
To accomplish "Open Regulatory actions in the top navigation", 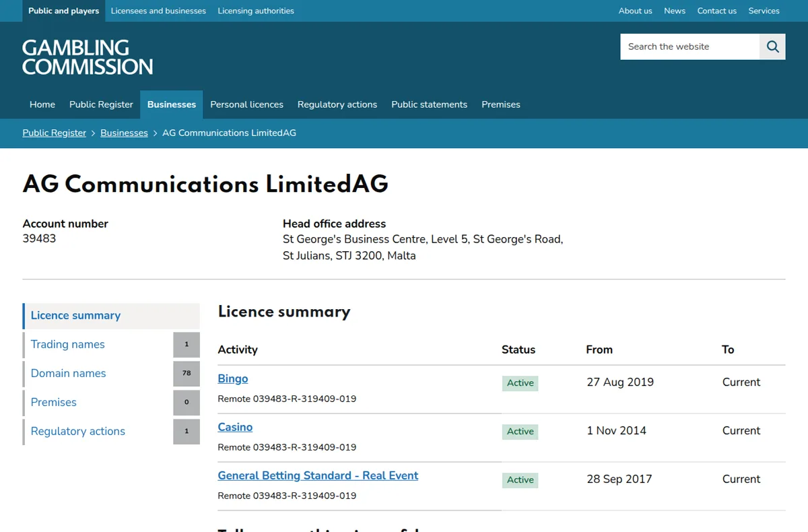I will (x=337, y=104).
